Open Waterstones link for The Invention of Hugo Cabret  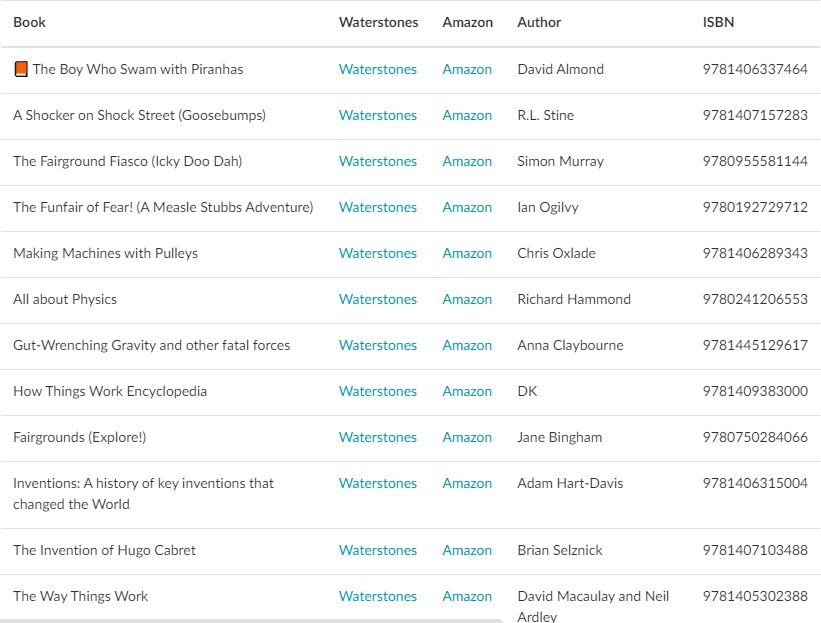pyautogui.click(x=378, y=550)
